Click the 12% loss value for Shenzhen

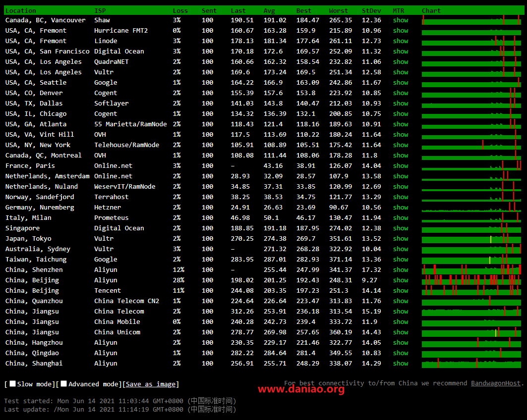click(178, 270)
